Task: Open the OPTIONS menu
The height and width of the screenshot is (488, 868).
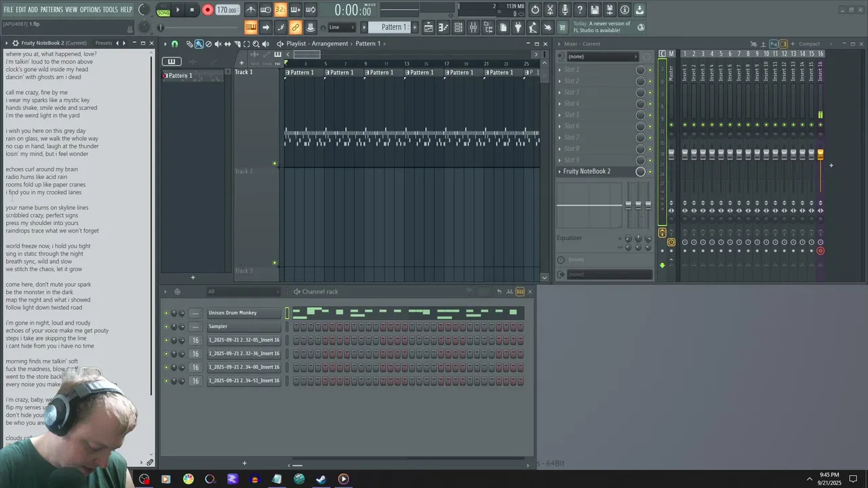Action: tap(90, 9)
